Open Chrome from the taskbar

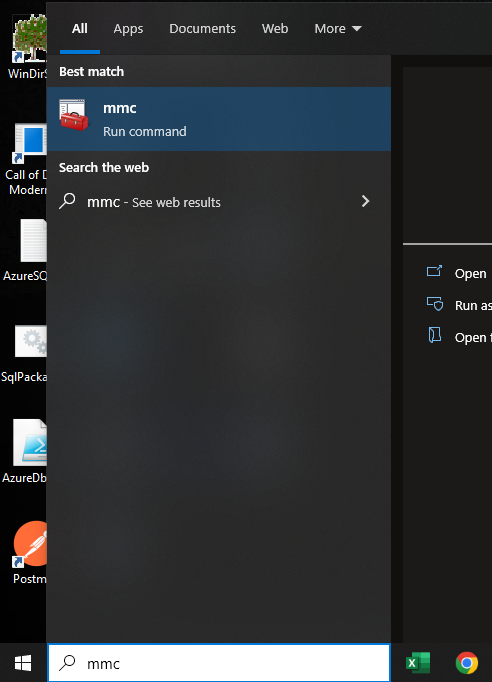coord(467,663)
